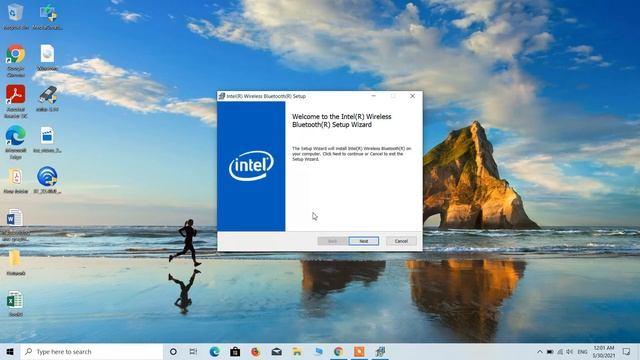640x360 pixels.
Task: Click the battery icon in the system tray
Action: pos(550,351)
